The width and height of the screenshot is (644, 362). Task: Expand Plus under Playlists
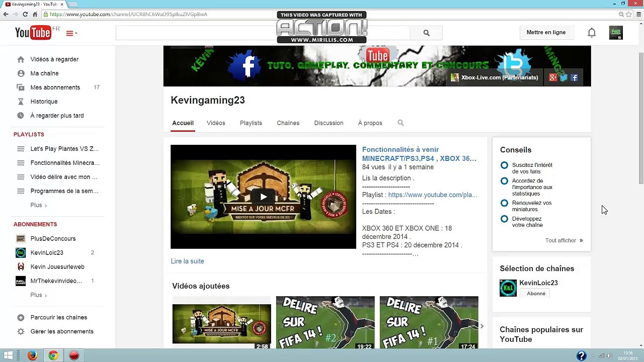tap(38, 205)
